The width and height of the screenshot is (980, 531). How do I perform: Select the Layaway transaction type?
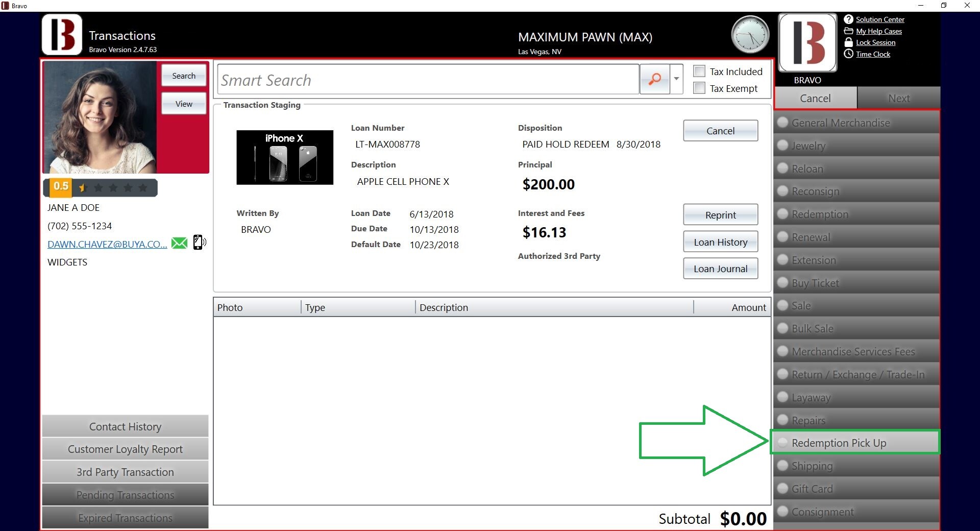pos(857,398)
